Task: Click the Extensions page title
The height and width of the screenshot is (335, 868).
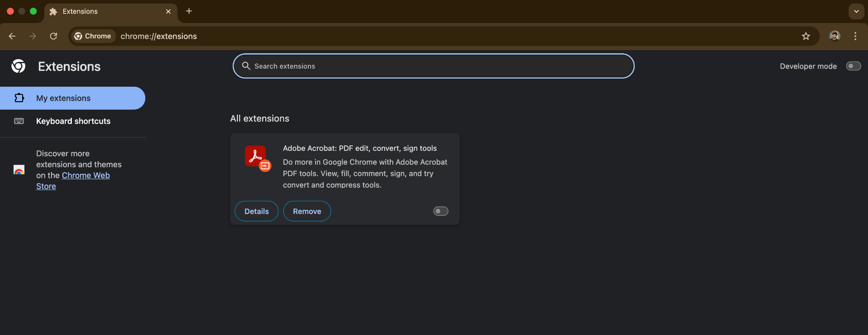Action: [x=69, y=66]
